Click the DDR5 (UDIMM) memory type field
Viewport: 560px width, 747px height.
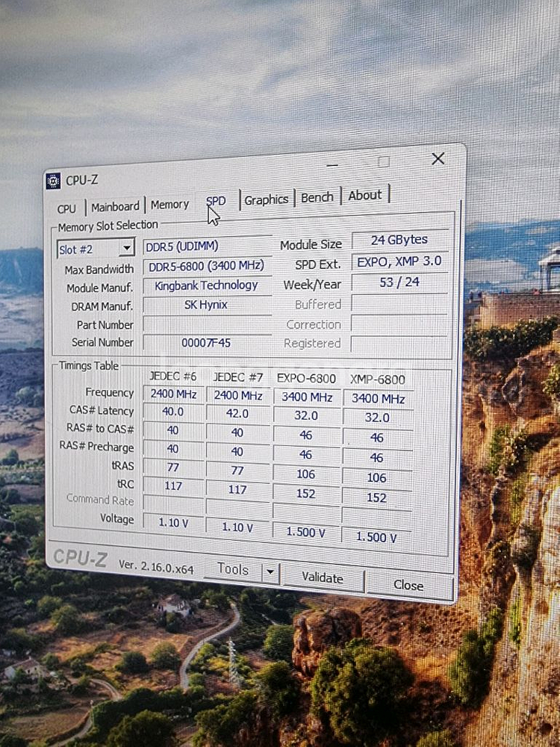(207, 247)
